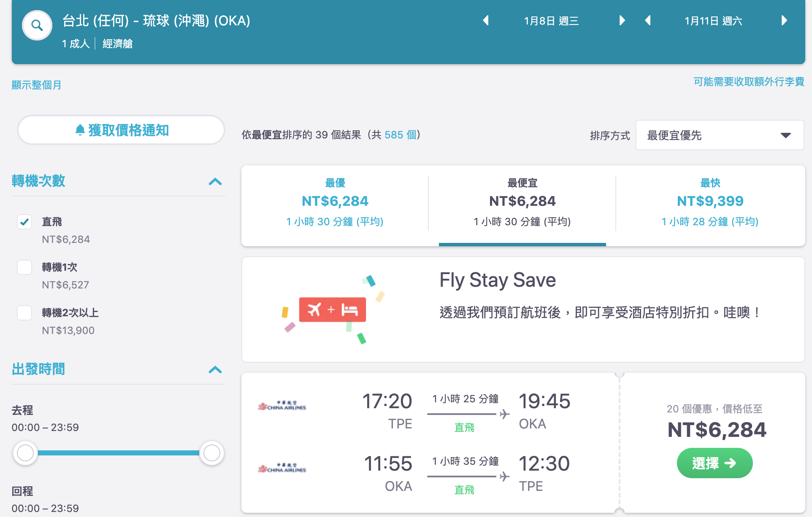The width and height of the screenshot is (812, 517).
Task: Open the 最便宜優先 sort dropdown
Action: coord(720,135)
